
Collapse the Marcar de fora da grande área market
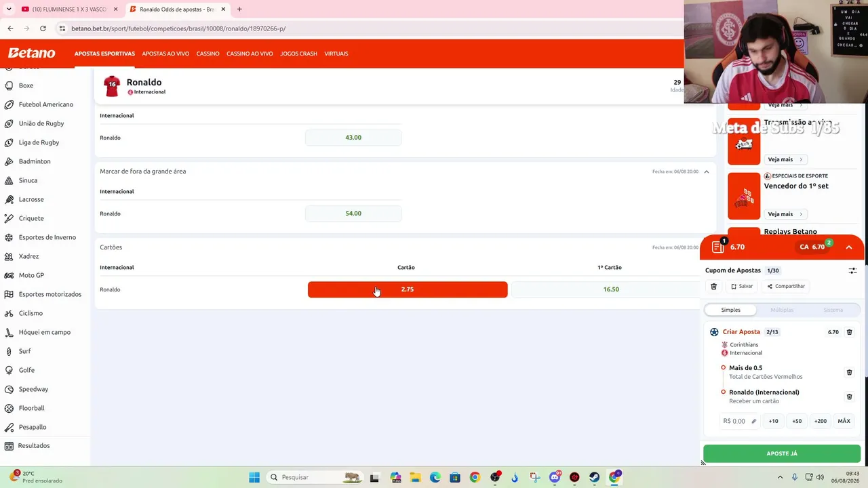[x=706, y=171]
